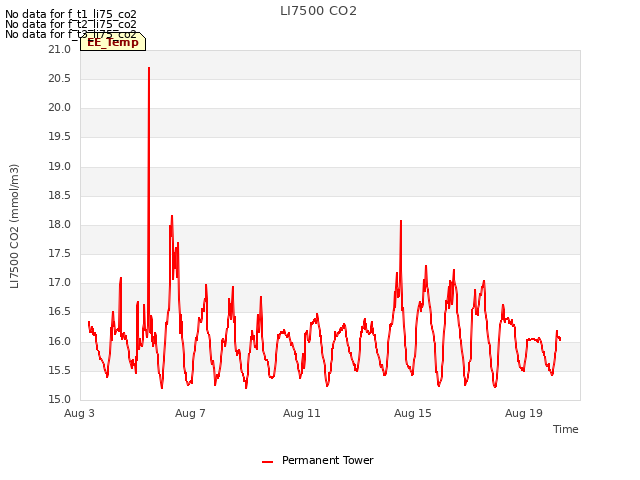Click the 18.0 y-axis tick label
Screen dimensions: 640x480
(x=60, y=224)
